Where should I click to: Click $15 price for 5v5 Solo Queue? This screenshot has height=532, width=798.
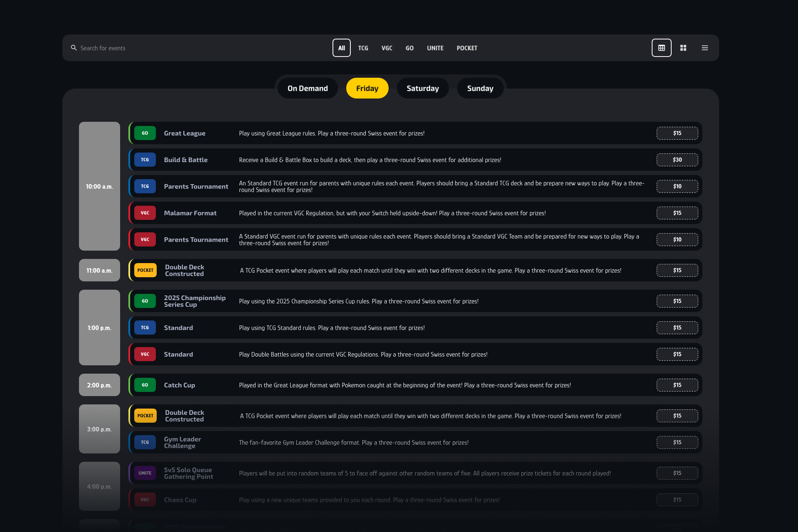click(x=677, y=473)
